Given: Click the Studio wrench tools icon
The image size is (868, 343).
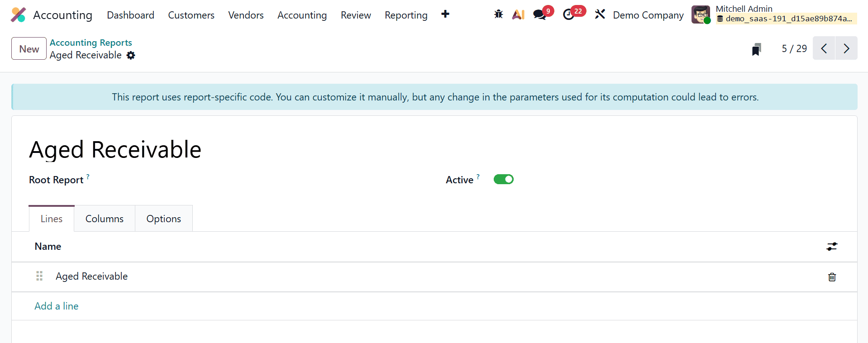Looking at the screenshot, I should click(600, 14).
